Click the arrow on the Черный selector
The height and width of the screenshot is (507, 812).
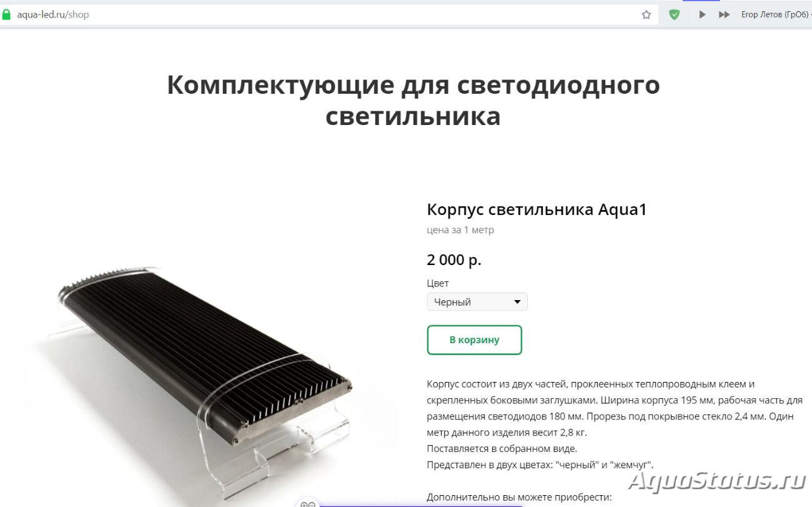[517, 302]
